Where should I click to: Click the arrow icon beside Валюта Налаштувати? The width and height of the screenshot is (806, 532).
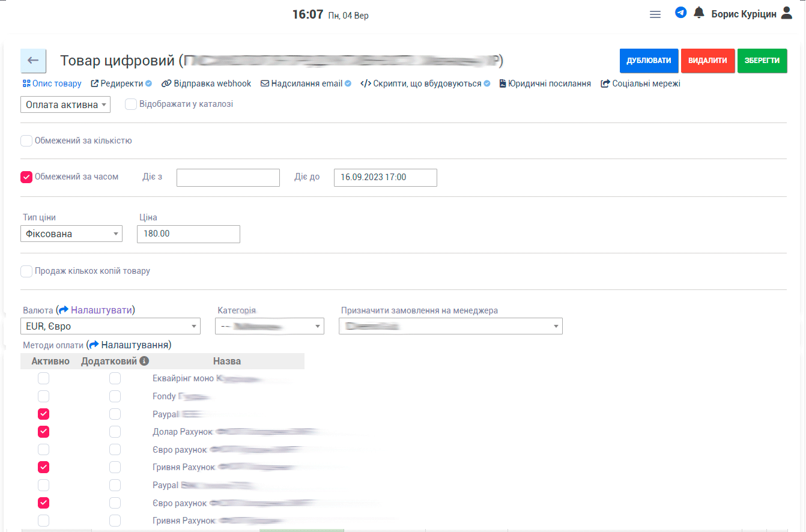[x=63, y=310]
